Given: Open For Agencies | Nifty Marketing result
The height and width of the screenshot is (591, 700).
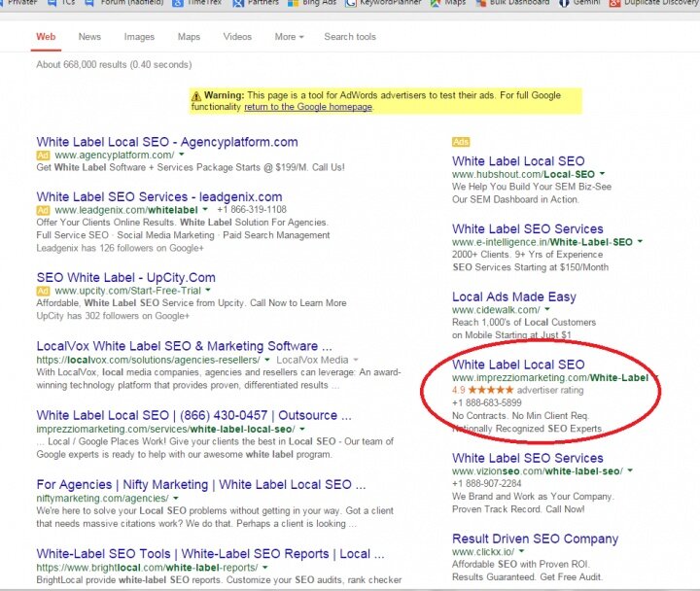Looking at the screenshot, I should (201, 484).
